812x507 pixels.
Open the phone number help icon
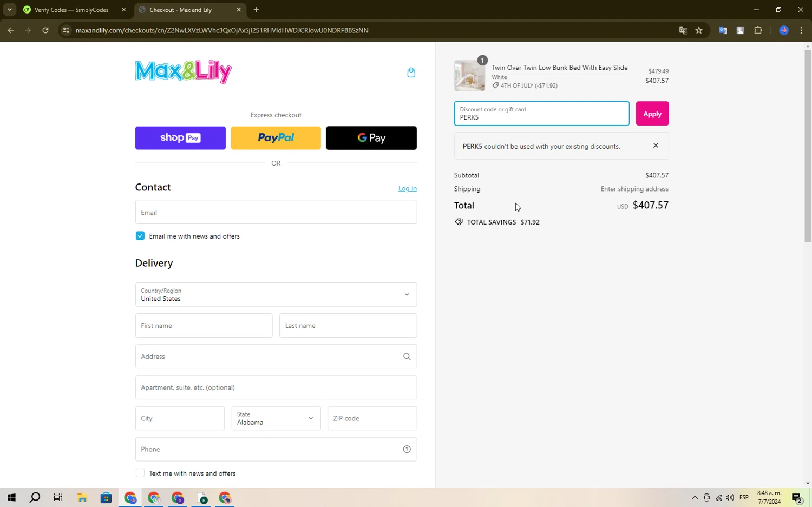pos(407,449)
